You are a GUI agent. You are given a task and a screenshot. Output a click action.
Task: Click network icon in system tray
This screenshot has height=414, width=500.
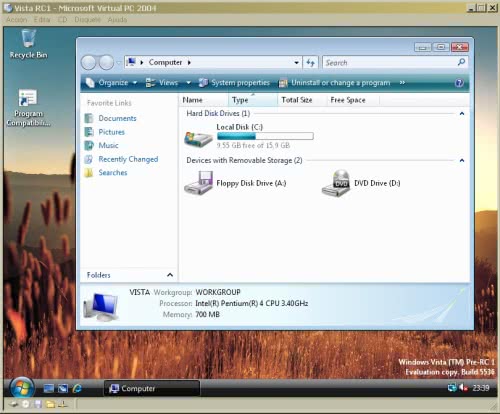pyautogui.click(x=452, y=388)
